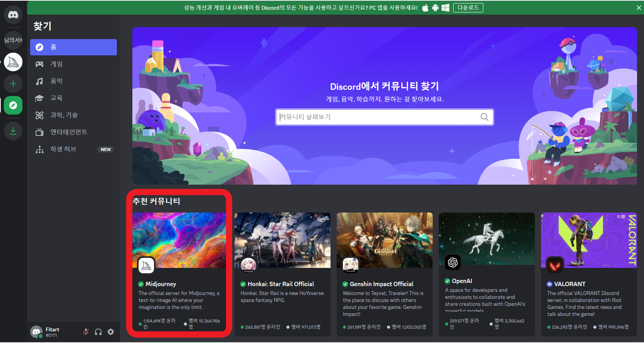Click the Apple icon in banner
The width and height of the screenshot is (644, 343).
click(x=425, y=8)
